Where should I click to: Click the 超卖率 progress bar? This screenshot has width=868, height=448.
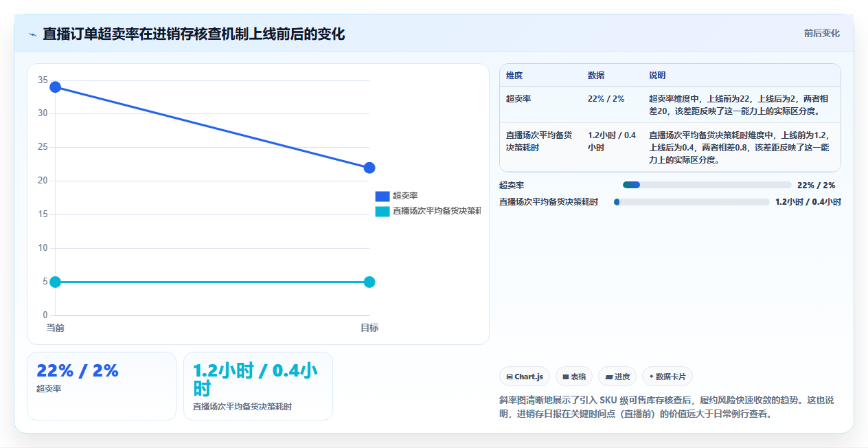pos(707,185)
